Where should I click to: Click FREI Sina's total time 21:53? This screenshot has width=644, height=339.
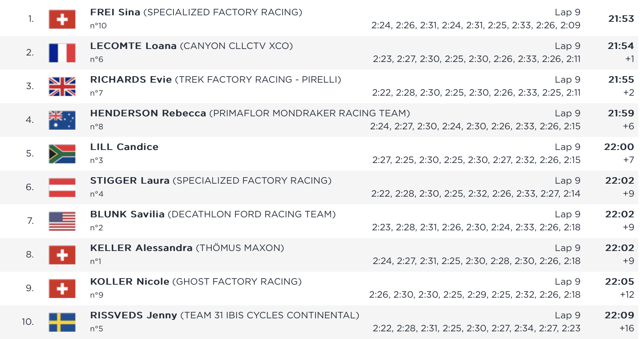tap(621, 19)
